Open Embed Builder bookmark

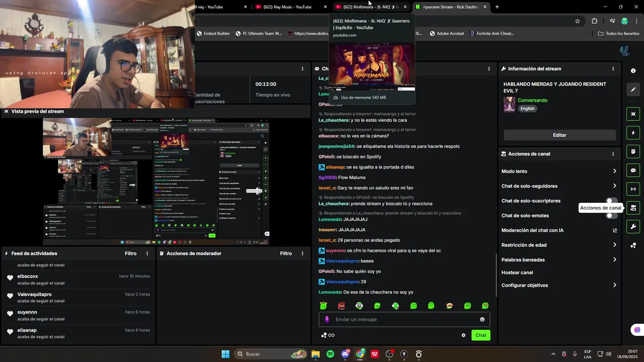[213, 34]
